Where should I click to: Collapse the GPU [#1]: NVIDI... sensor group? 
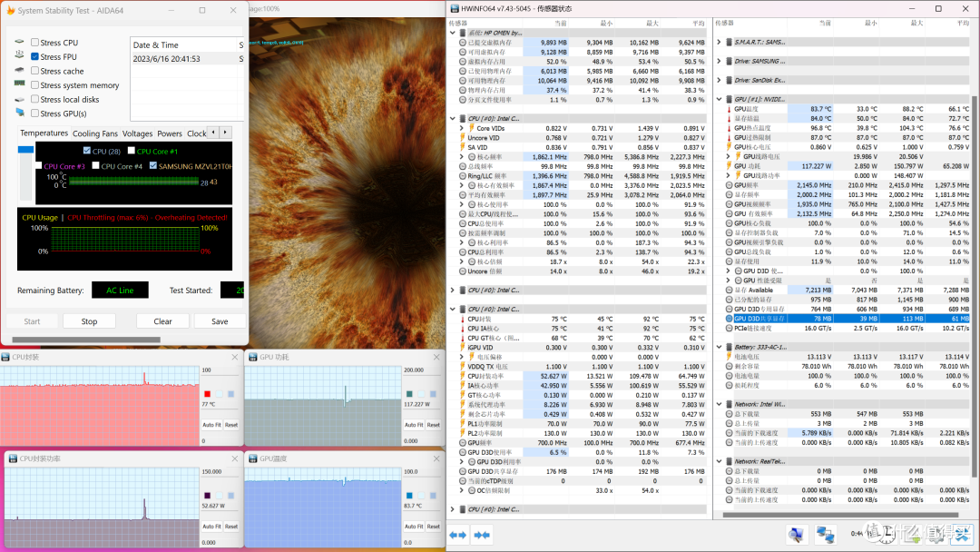point(720,99)
